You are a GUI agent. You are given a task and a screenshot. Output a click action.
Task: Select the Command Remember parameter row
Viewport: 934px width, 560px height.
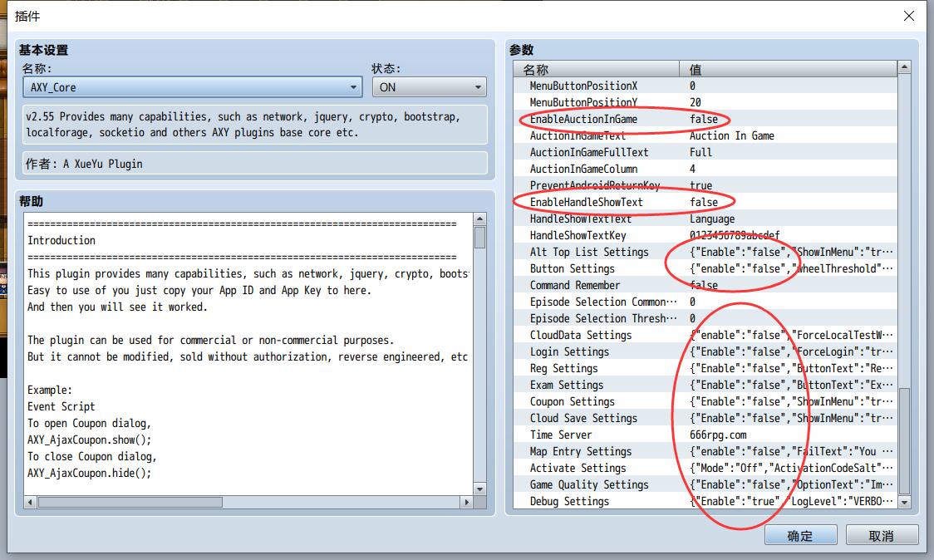705,285
